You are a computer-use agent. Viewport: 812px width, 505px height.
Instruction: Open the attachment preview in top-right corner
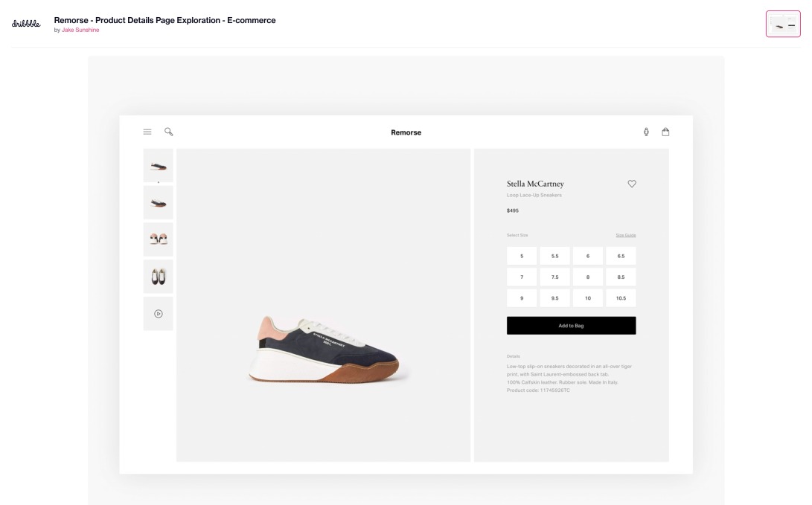(784, 23)
